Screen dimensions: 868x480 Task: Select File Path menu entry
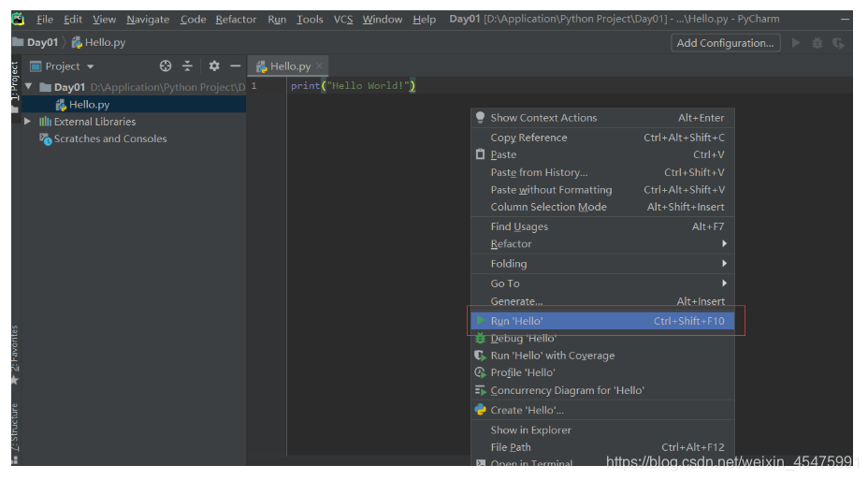pos(602,446)
